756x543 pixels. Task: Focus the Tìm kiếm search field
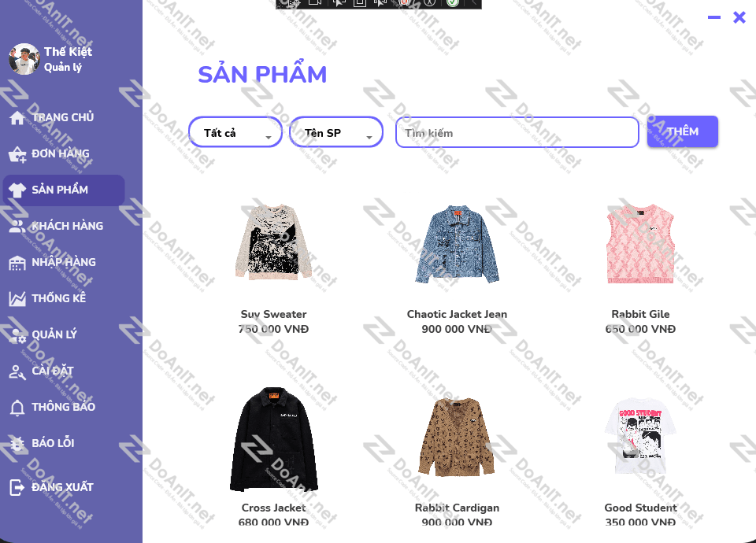click(x=517, y=132)
